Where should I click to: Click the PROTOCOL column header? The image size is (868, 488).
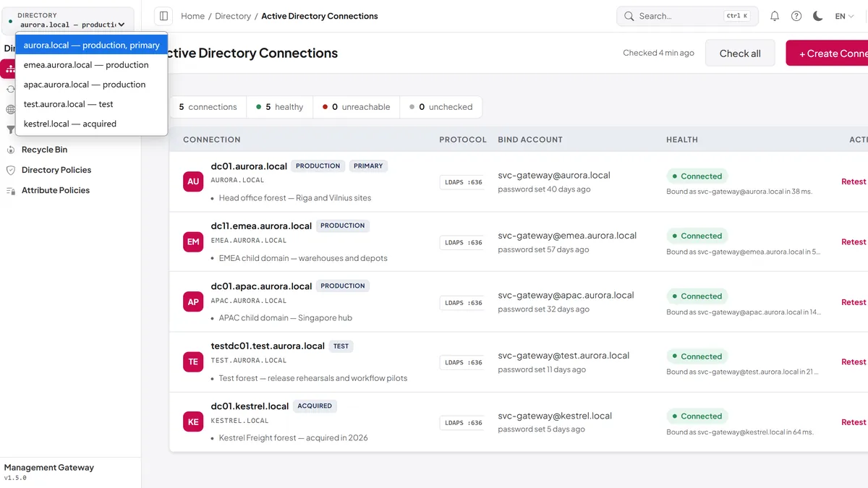pyautogui.click(x=463, y=140)
